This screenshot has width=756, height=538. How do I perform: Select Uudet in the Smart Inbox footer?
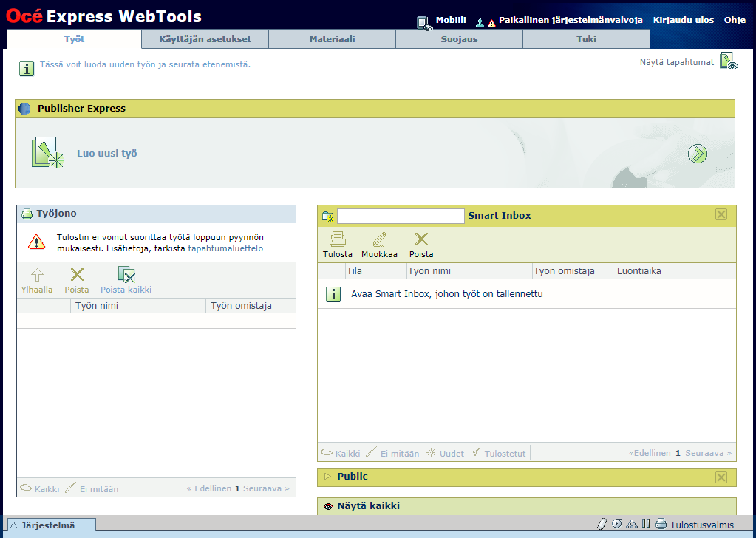[x=452, y=454]
